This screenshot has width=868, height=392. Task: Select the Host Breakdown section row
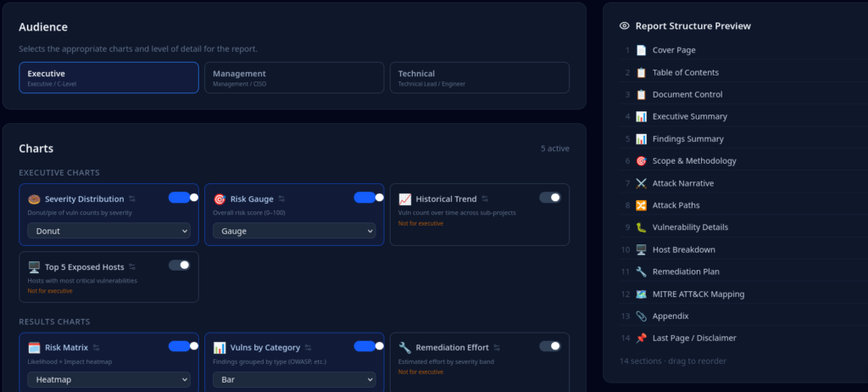click(743, 249)
